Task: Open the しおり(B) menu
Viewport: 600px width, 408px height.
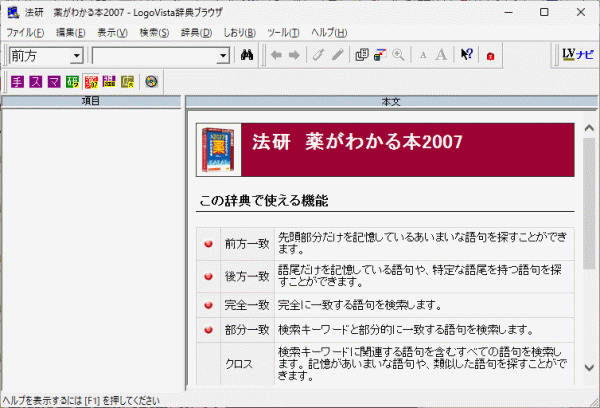Action: (x=240, y=33)
